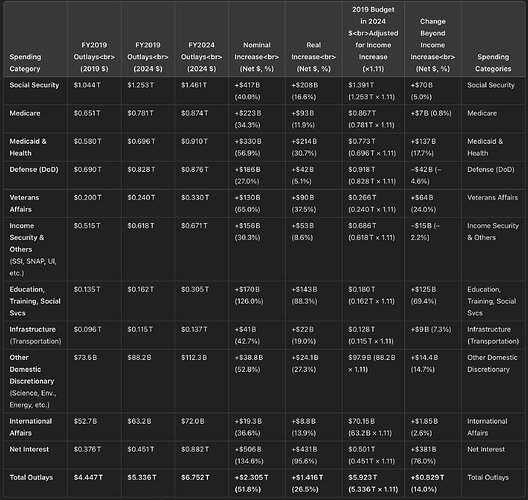Click the '+$137B (17.7%)' cell
The width and height of the screenshot is (528, 500).
pos(423,147)
